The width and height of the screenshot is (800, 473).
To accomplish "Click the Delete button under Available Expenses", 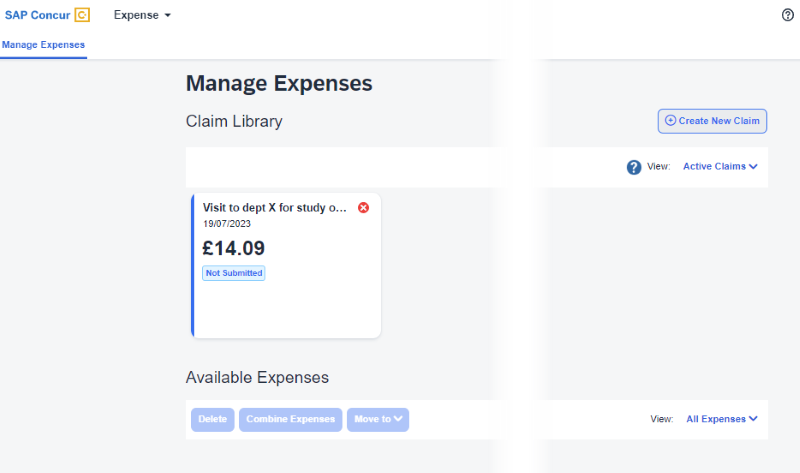I will (212, 420).
